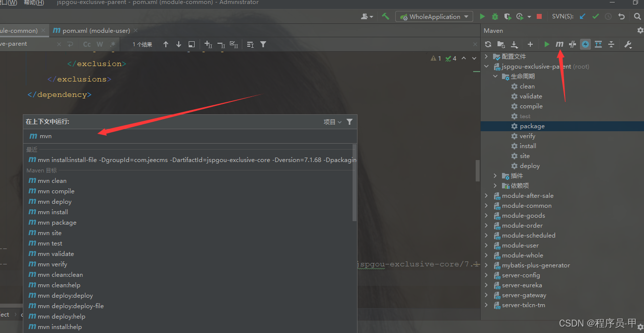Click Maven download sources icon
Image resolution: width=644 pixels, height=333 pixels.
[514, 44]
